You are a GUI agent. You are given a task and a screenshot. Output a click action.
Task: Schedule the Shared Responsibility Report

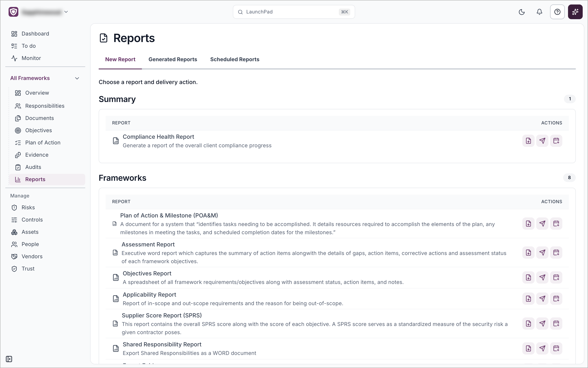click(x=556, y=349)
